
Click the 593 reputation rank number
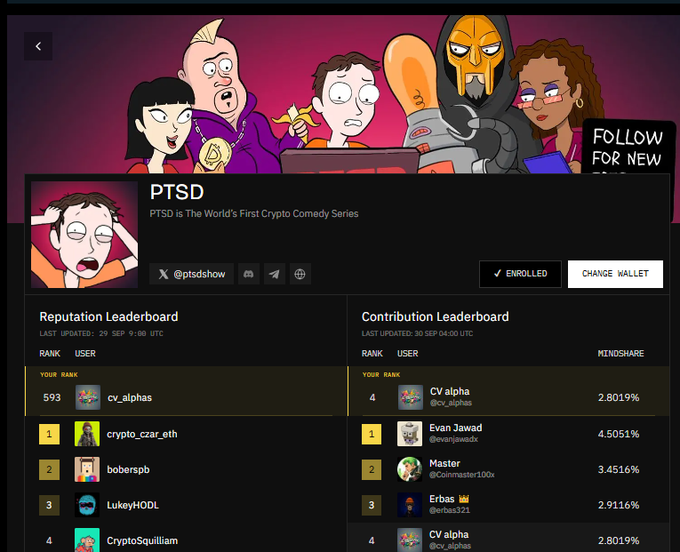click(x=52, y=398)
